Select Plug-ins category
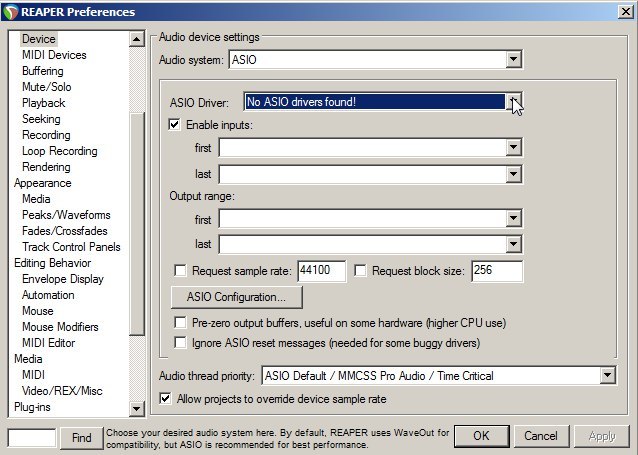The width and height of the screenshot is (638, 455). pos(32,407)
